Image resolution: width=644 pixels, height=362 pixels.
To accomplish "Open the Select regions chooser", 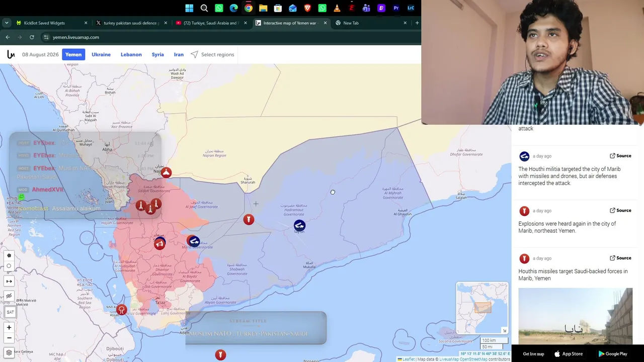I will (212, 54).
